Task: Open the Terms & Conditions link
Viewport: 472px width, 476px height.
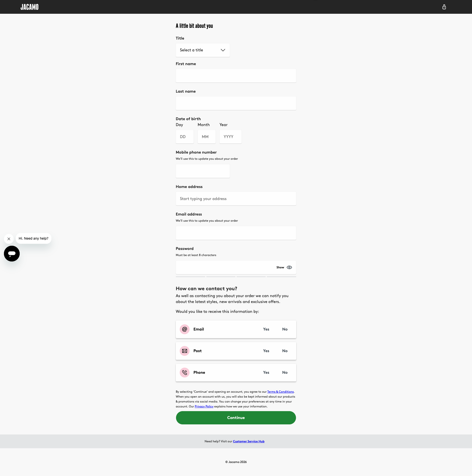Action: point(280,391)
